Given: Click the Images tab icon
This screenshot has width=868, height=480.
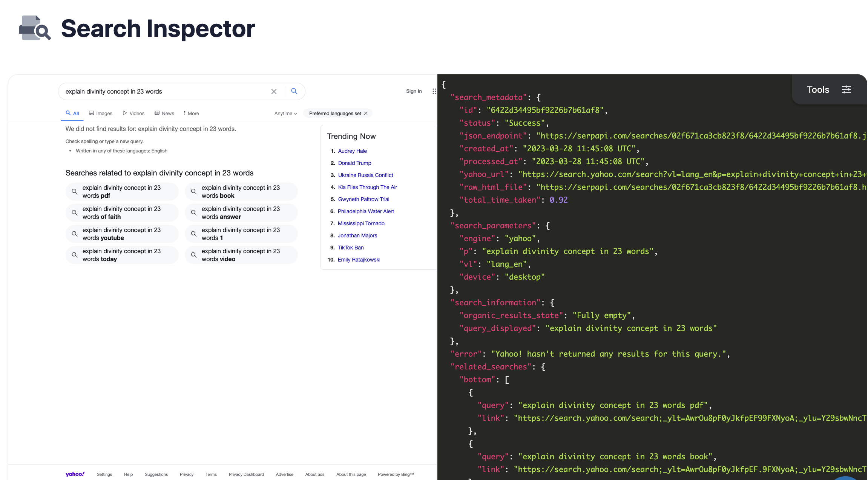Looking at the screenshot, I should click(x=92, y=113).
